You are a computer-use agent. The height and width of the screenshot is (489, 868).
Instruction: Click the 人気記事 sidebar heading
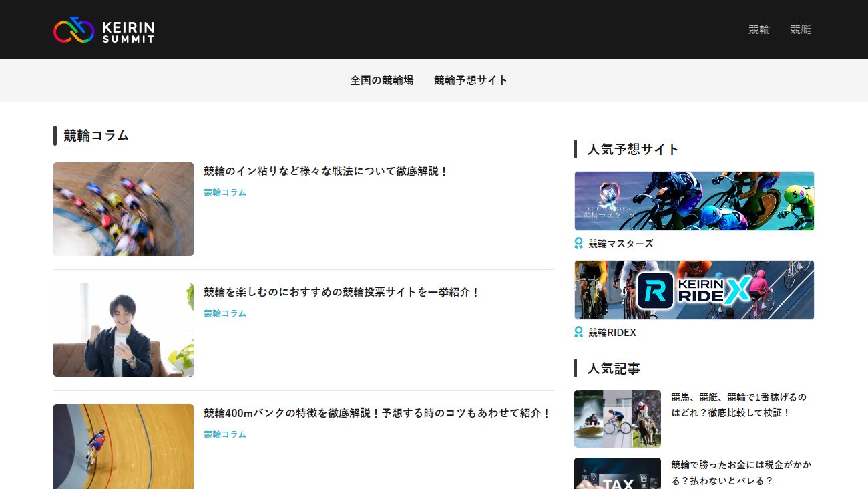[614, 368]
